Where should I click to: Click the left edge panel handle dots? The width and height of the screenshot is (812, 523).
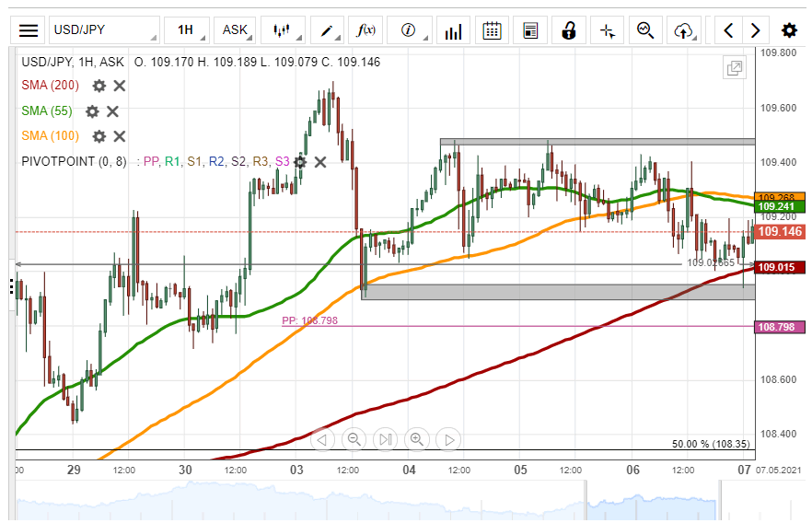(x=11, y=285)
